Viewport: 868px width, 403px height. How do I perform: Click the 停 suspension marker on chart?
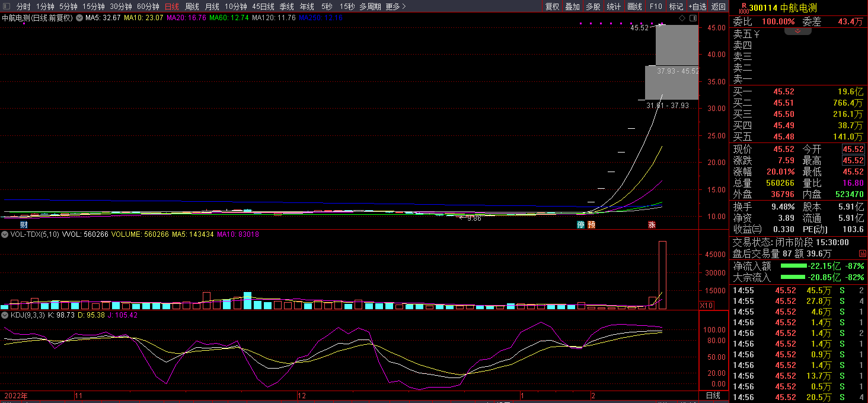tap(581, 225)
